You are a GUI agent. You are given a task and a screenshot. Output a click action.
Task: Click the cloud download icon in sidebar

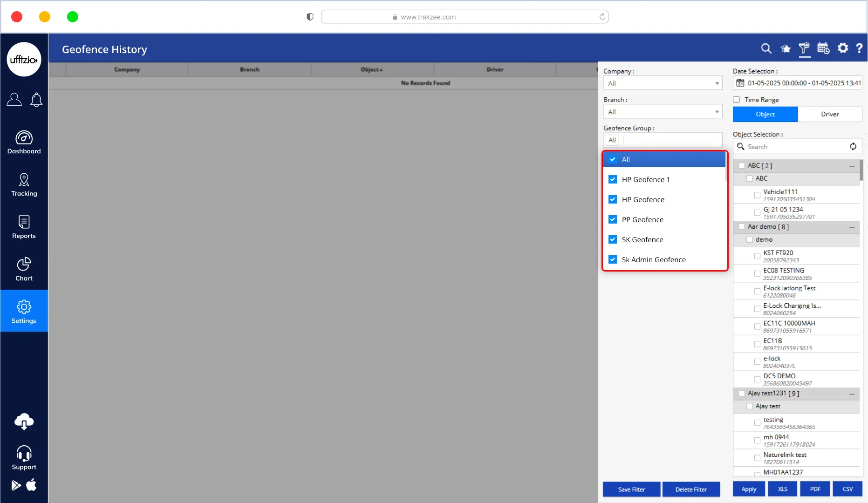24,421
